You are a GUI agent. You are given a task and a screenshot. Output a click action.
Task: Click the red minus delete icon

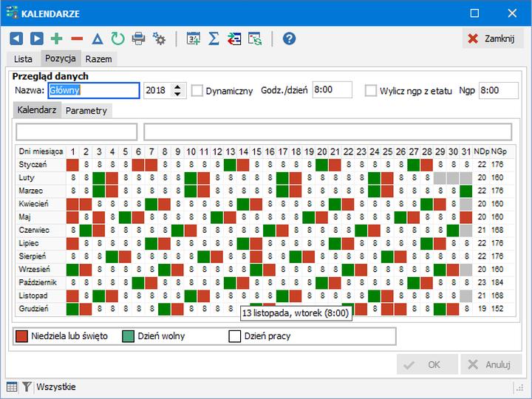point(77,39)
